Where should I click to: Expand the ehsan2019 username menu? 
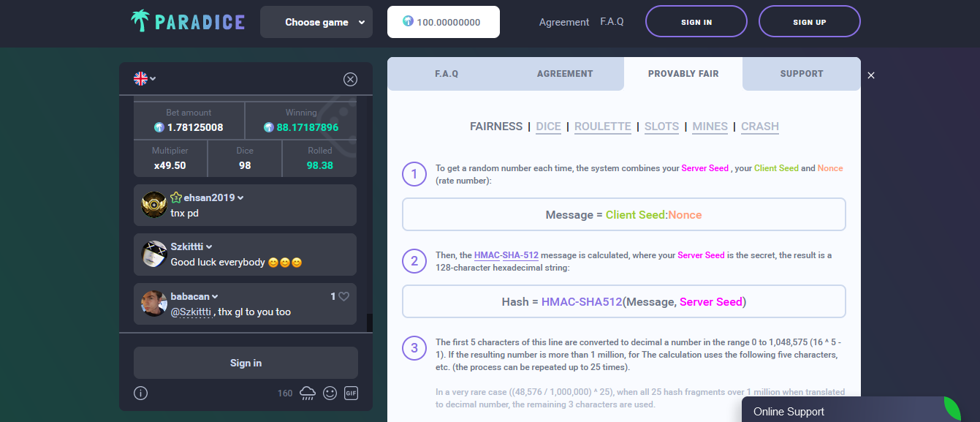(240, 198)
